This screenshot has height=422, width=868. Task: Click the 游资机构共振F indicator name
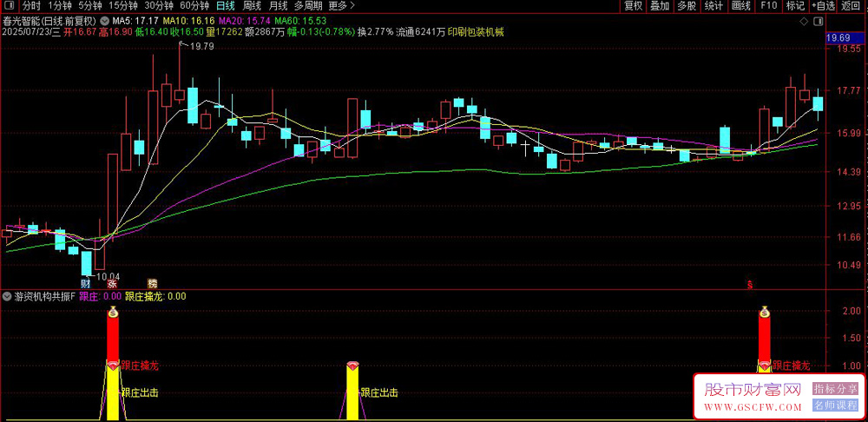[x=43, y=296]
